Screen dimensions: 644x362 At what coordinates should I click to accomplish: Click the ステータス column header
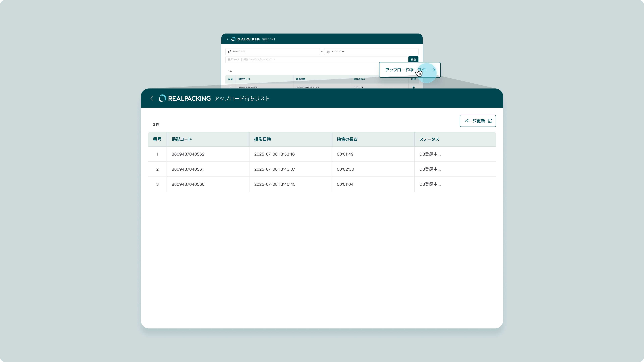(x=429, y=139)
